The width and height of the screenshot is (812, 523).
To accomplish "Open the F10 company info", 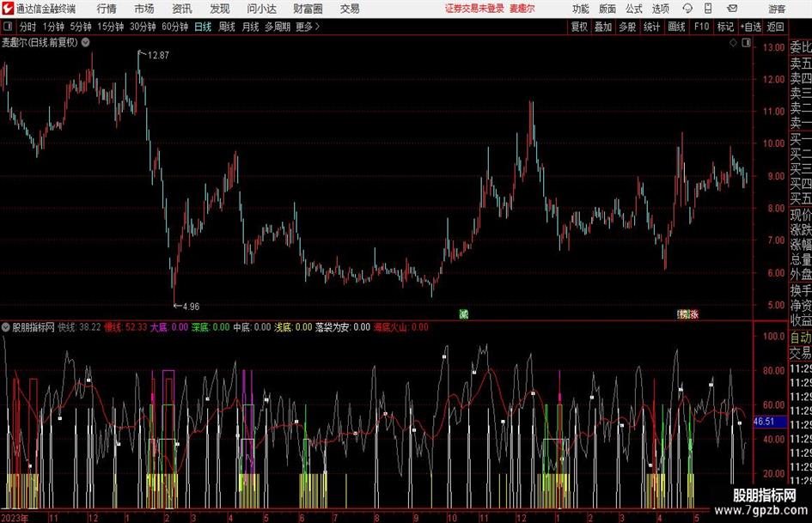I will coord(702,27).
